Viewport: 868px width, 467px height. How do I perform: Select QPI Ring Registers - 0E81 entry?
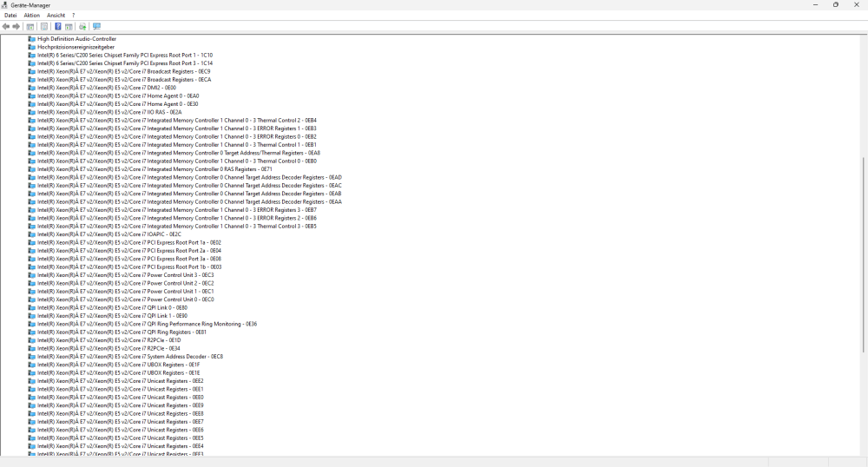pos(122,332)
